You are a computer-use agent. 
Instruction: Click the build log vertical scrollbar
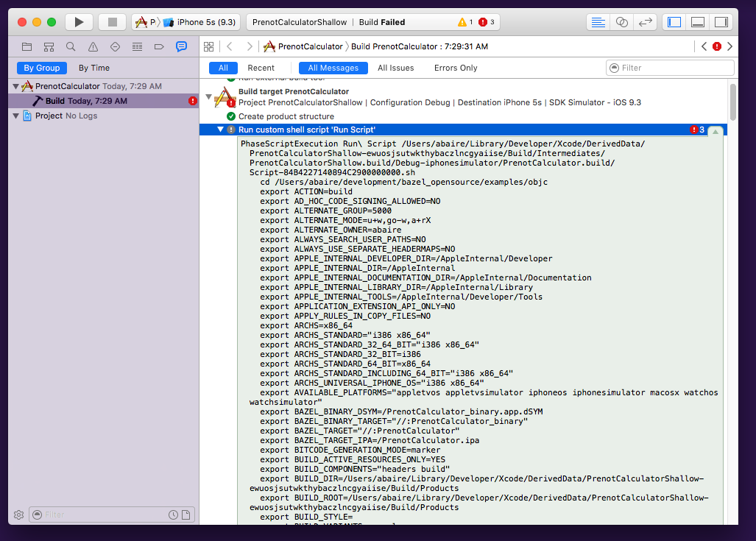point(733,102)
